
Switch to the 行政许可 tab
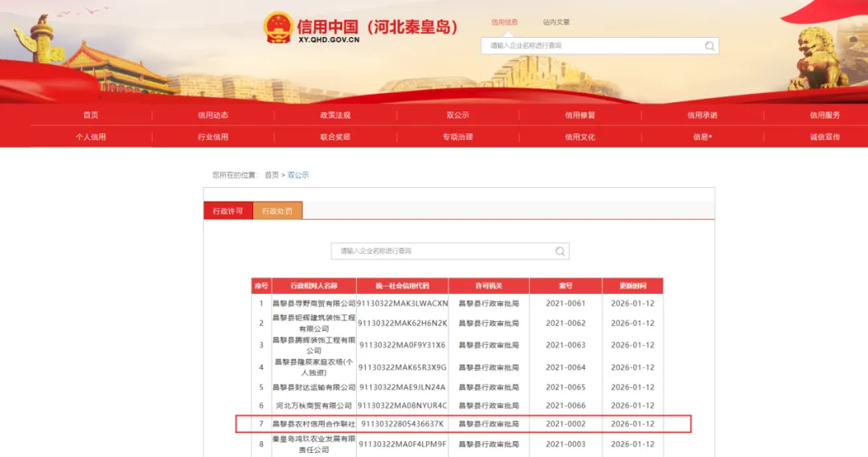tap(228, 210)
